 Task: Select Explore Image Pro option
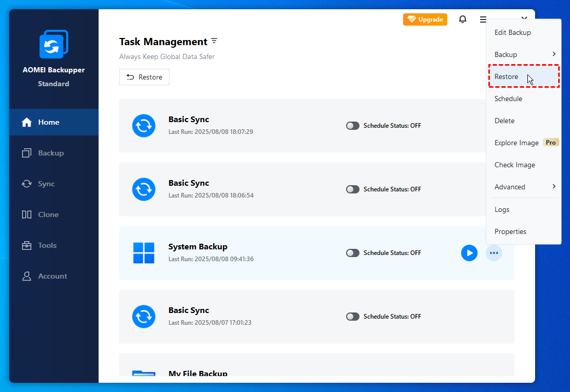[x=517, y=143]
